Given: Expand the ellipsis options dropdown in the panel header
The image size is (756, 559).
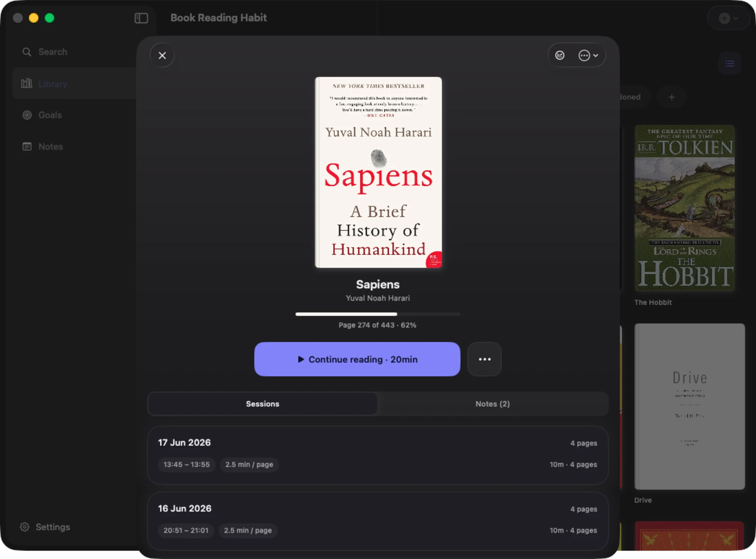Looking at the screenshot, I should pos(588,55).
